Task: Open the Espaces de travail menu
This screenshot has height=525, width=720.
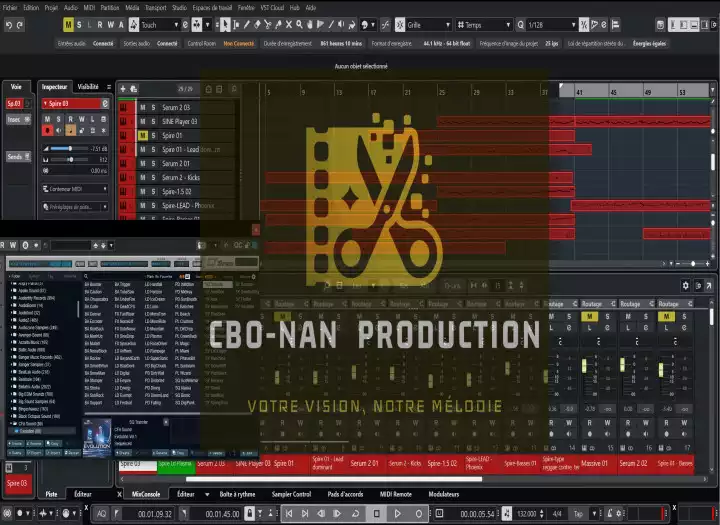Action: click(212, 7)
